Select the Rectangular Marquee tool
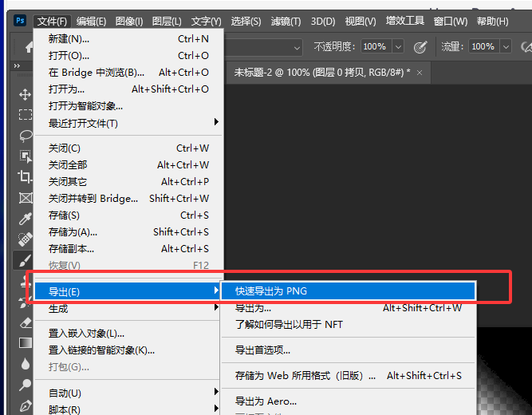Image resolution: width=532 pixels, height=415 pixels. 25,114
